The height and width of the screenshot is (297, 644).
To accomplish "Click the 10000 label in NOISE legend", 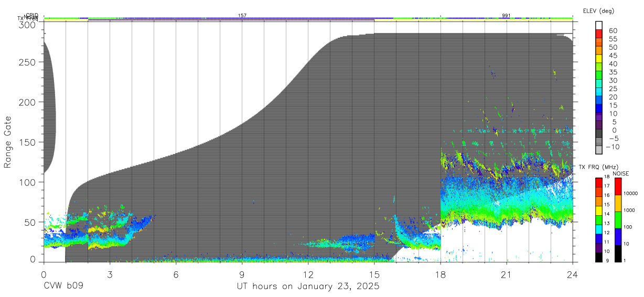I will pos(631,194).
